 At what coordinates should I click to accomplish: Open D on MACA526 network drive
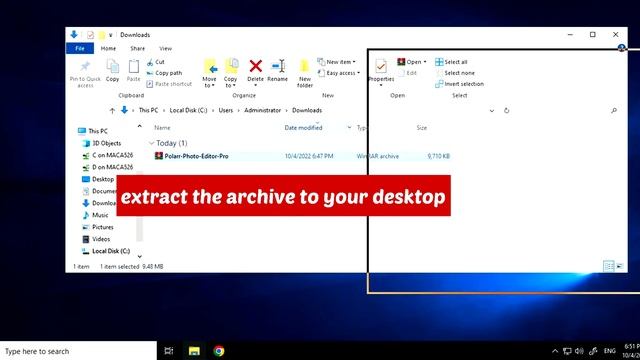108,167
